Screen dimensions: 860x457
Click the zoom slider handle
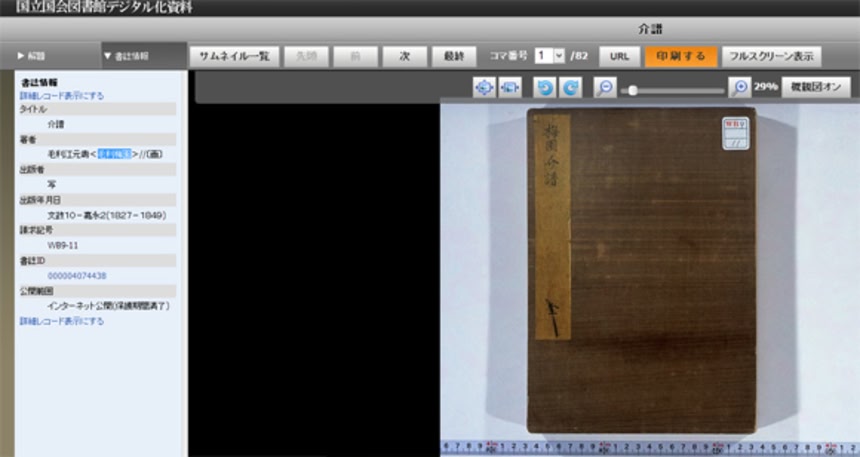[632, 90]
